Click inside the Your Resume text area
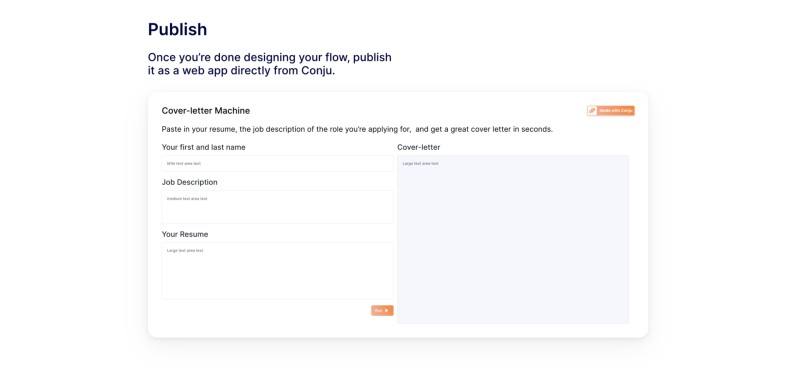The width and height of the screenshot is (800, 375). point(278,271)
